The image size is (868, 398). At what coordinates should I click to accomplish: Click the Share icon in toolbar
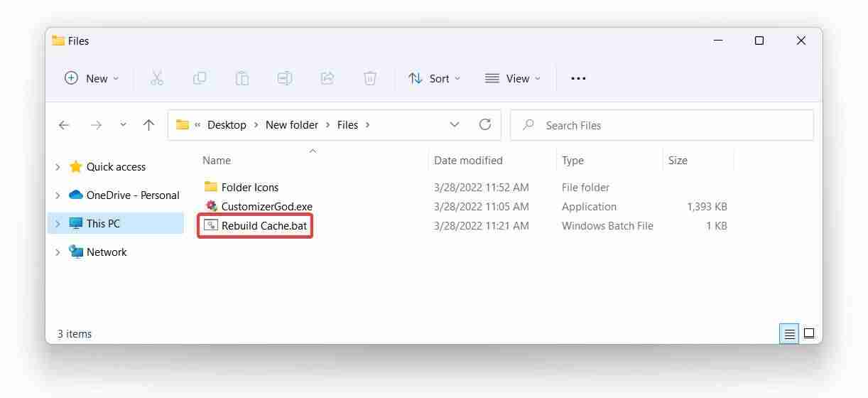click(x=327, y=78)
